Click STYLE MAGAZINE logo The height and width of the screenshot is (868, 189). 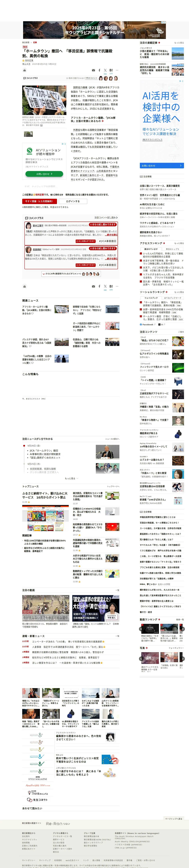click(x=38, y=779)
